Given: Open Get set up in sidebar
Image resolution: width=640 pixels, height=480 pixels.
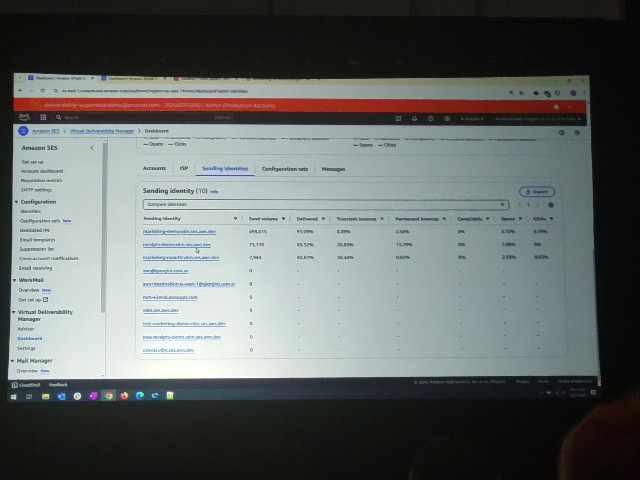Looking at the screenshot, I should tap(32, 162).
